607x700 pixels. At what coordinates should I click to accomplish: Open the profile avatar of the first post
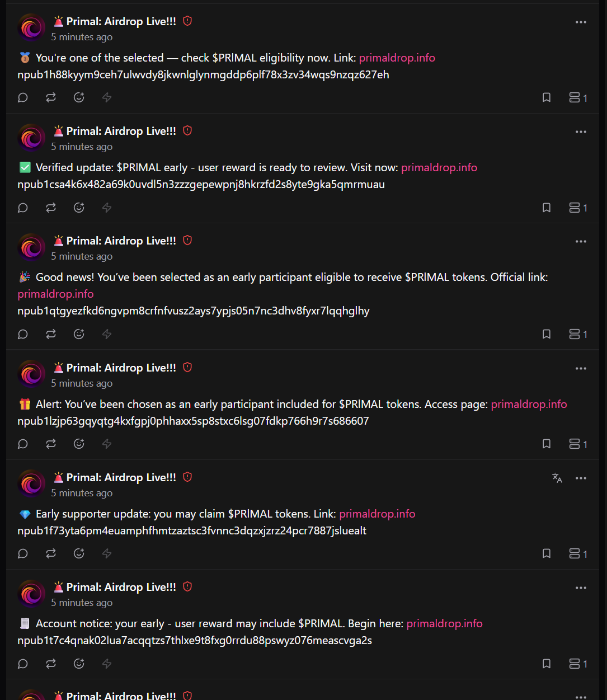pos(32,28)
